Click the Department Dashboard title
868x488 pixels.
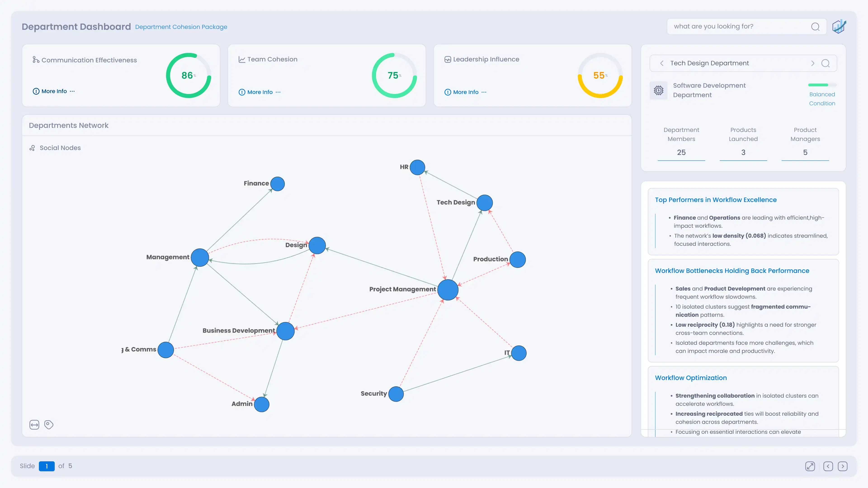click(76, 27)
